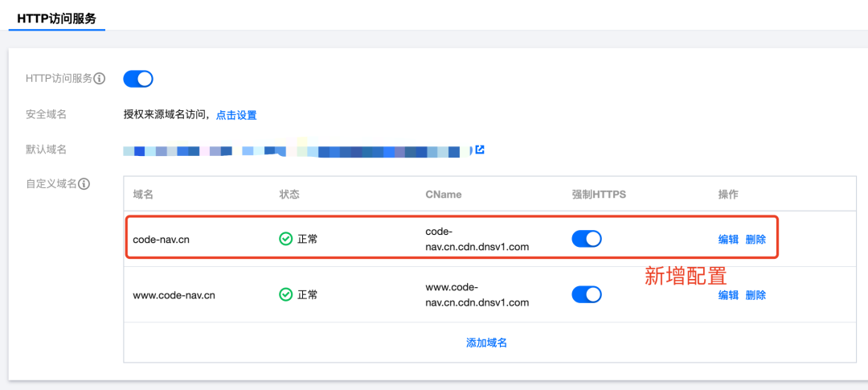Select the www.code-nav.cn domain name cell

point(174,295)
